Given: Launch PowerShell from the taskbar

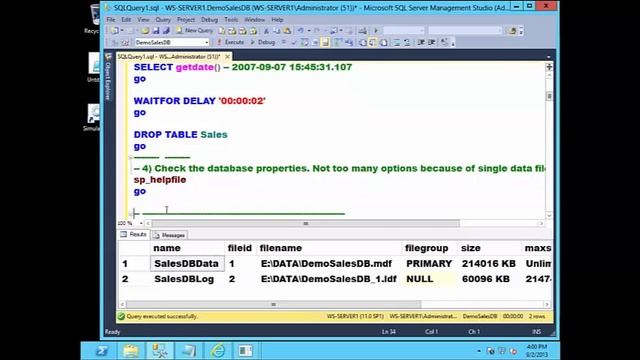Looking at the screenshot, I should coord(101,351).
